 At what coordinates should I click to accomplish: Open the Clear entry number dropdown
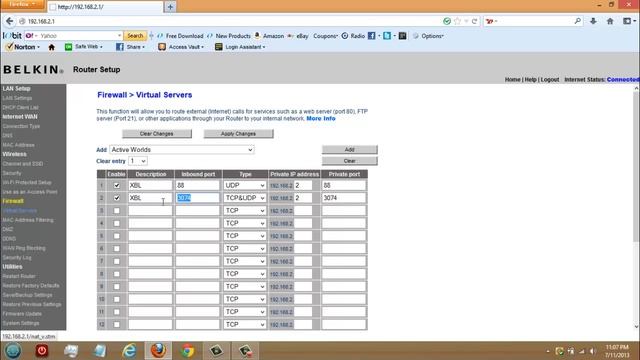click(138, 161)
